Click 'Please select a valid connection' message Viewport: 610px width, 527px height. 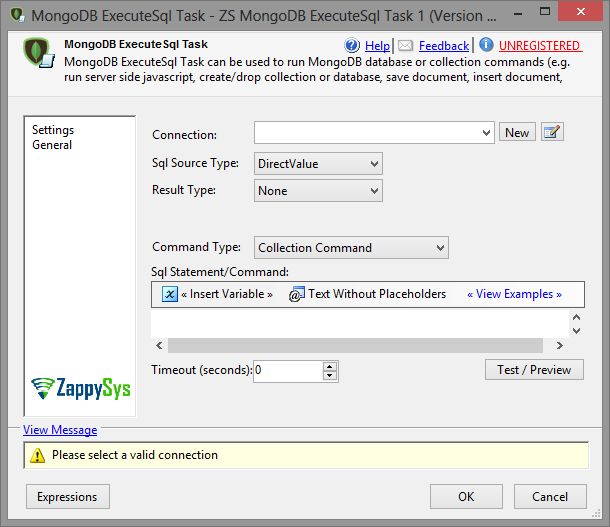(x=135, y=455)
